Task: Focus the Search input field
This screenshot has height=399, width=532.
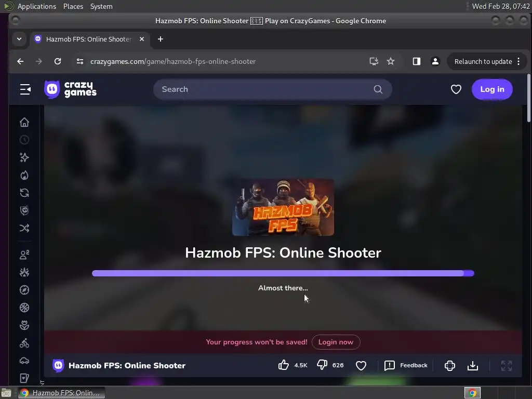Action: point(272,89)
